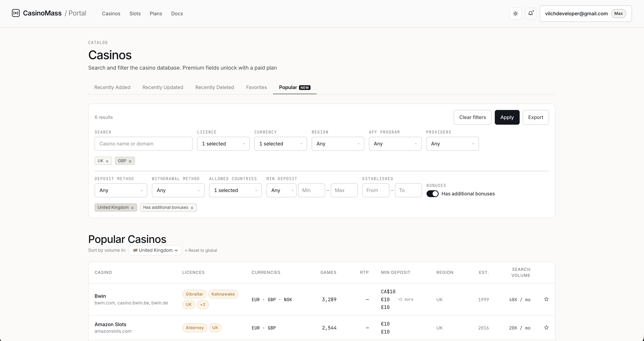Image resolution: width=644 pixels, height=341 pixels.
Task: Select the Popular tab
Action: pyautogui.click(x=294, y=87)
